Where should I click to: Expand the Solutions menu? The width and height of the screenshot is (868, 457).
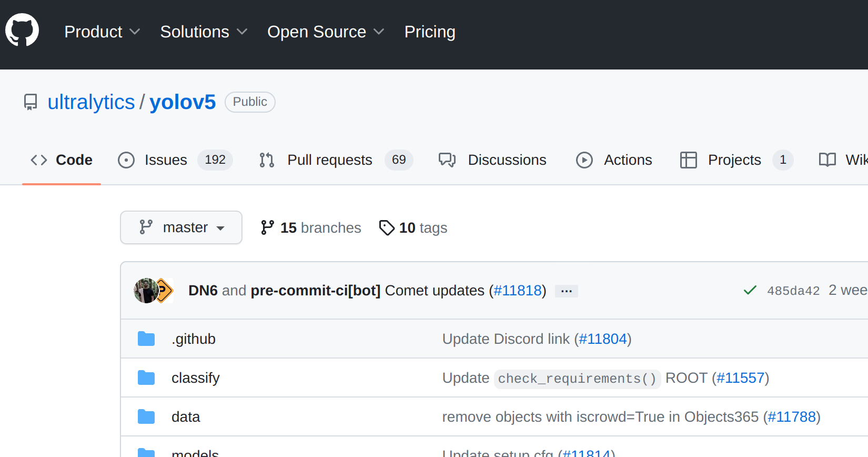[x=204, y=32]
